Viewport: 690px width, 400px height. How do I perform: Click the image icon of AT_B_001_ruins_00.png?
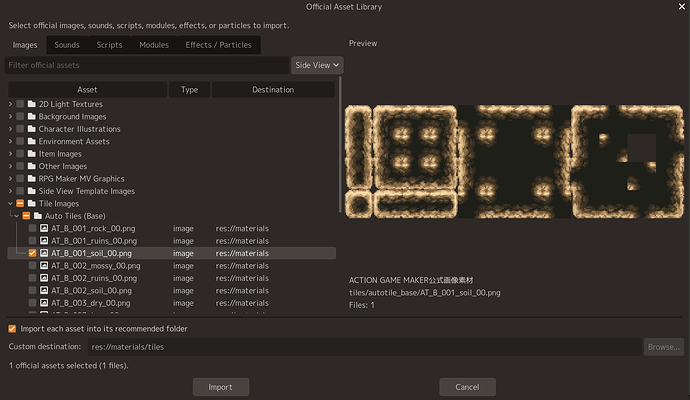tap(44, 241)
